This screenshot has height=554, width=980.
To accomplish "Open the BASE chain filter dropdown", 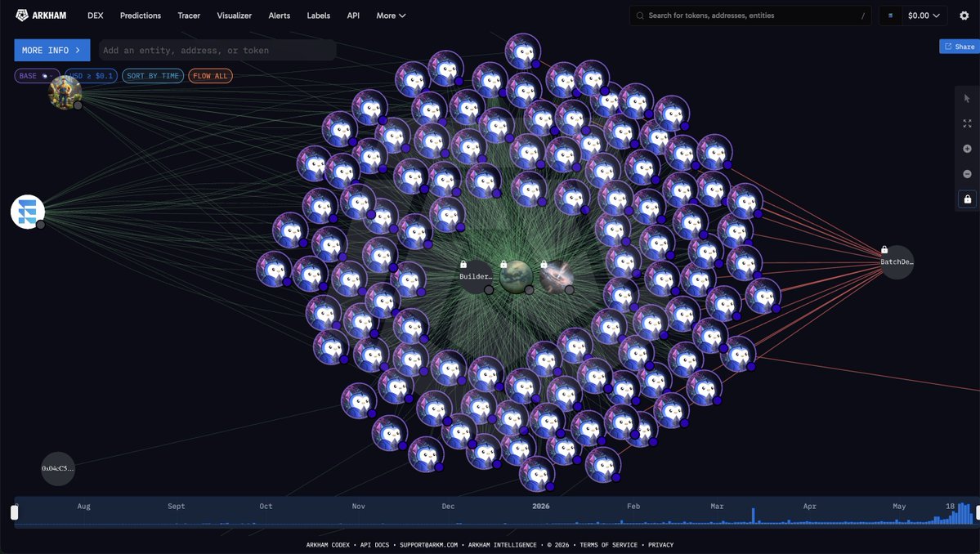I will click(37, 75).
